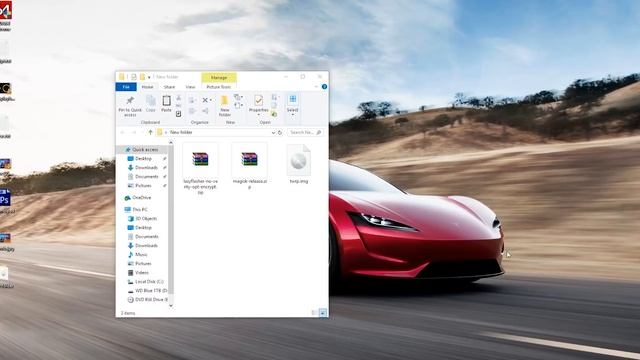Click the Copy to icon in Organize
This screenshot has height=360, width=640.
191,111
